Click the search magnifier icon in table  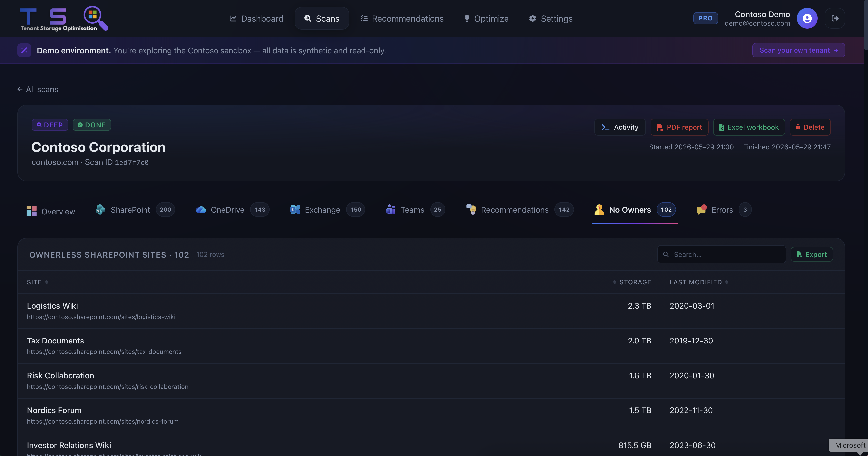666,254
